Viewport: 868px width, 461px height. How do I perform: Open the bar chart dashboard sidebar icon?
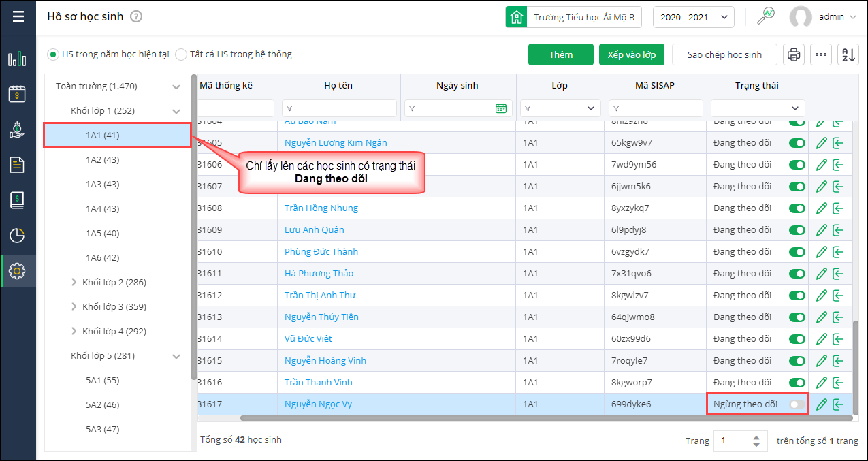pyautogui.click(x=17, y=59)
